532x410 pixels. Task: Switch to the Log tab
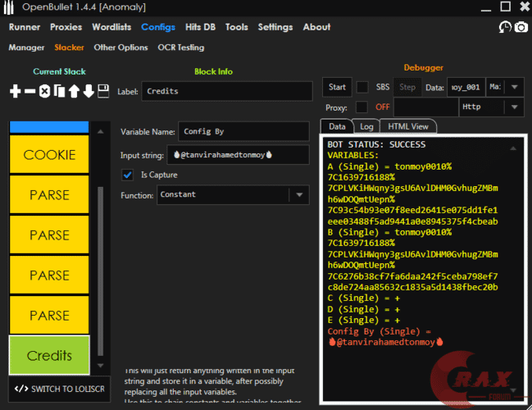pyautogui.click(x=366, y=126)
